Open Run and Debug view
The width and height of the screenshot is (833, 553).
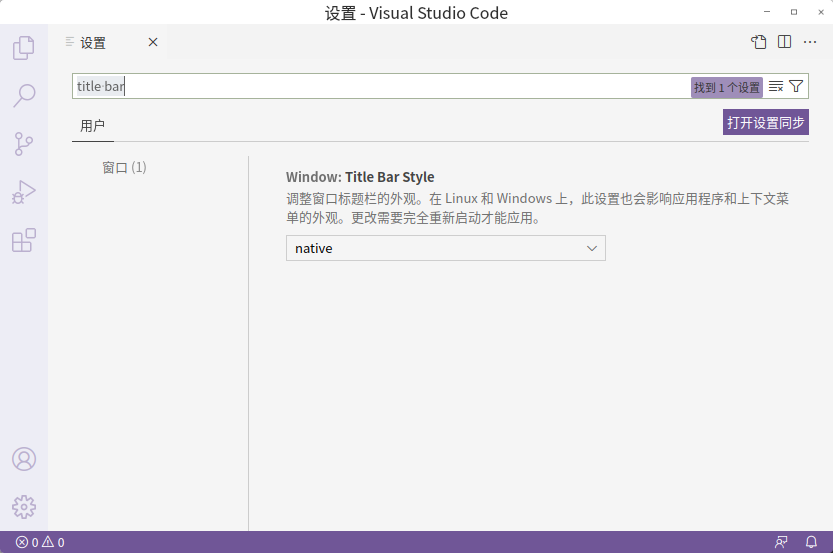[x=24, y=192]
